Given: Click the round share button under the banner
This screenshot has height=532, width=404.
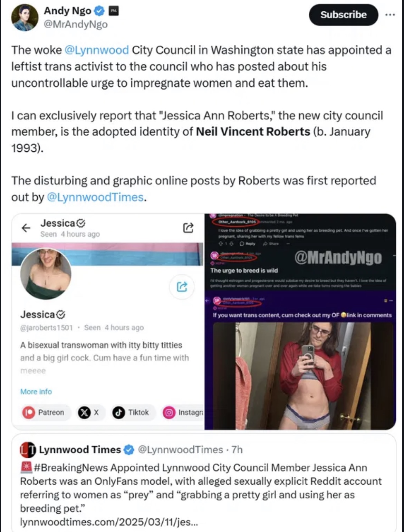Looking at the screenshot, I should 182,286.
